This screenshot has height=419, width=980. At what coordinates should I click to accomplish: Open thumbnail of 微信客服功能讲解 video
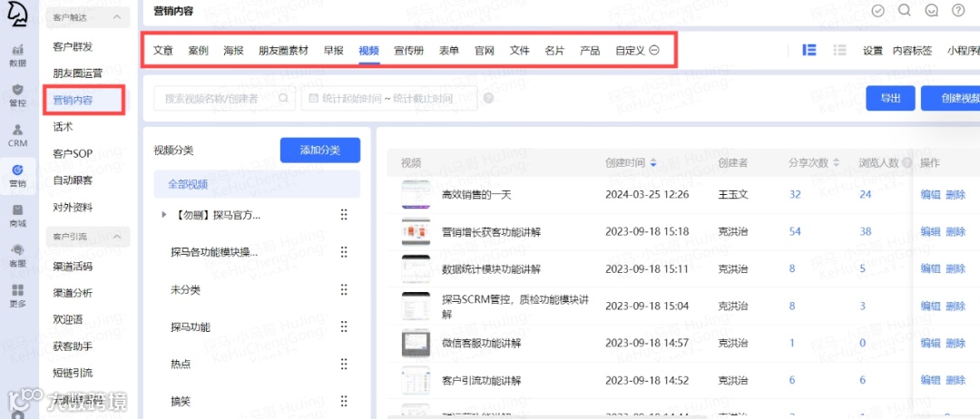tap(416, 343)
